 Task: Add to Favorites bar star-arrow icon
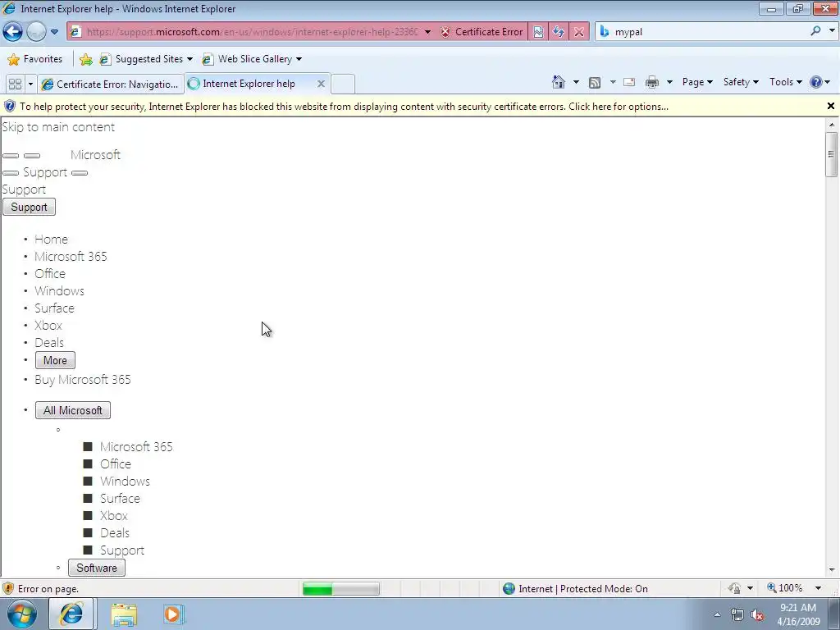85,59
